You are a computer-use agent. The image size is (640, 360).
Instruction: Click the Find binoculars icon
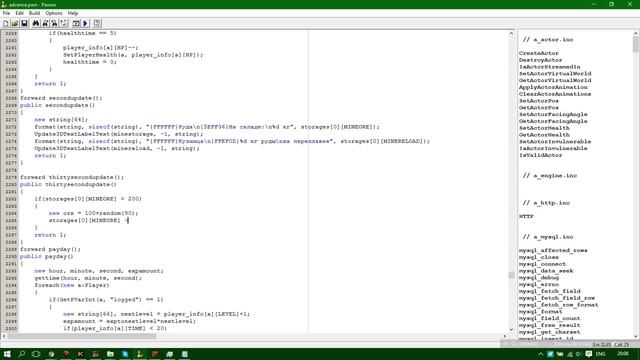pyautogui.click(x=36, y=23)
